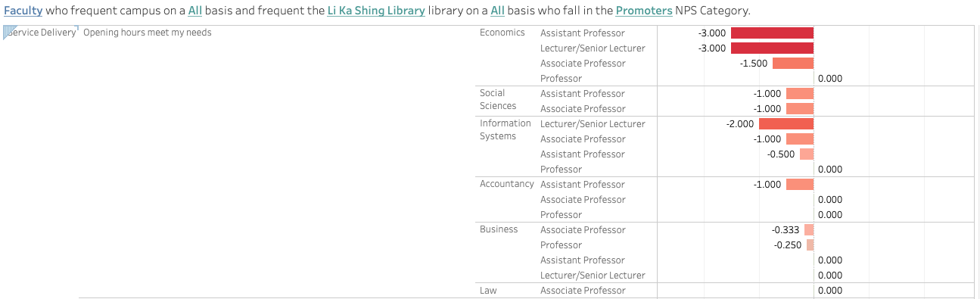Click the Business Professor -0.250 bar
980x299 pixels.
click(x=810, y=245)
